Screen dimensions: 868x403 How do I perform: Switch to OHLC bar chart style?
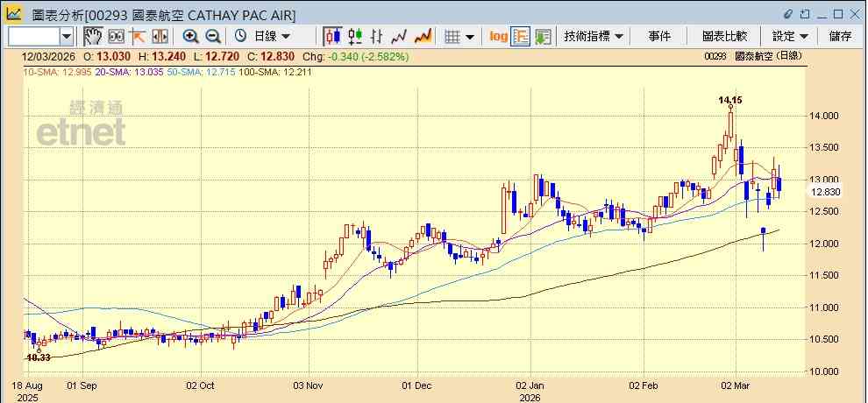coord(377,37)
